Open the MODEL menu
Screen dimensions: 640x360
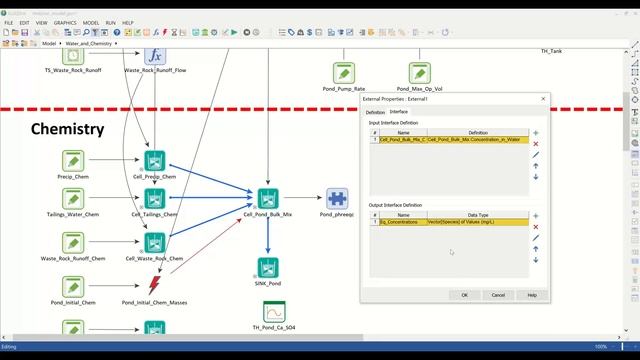click(91, 23)
